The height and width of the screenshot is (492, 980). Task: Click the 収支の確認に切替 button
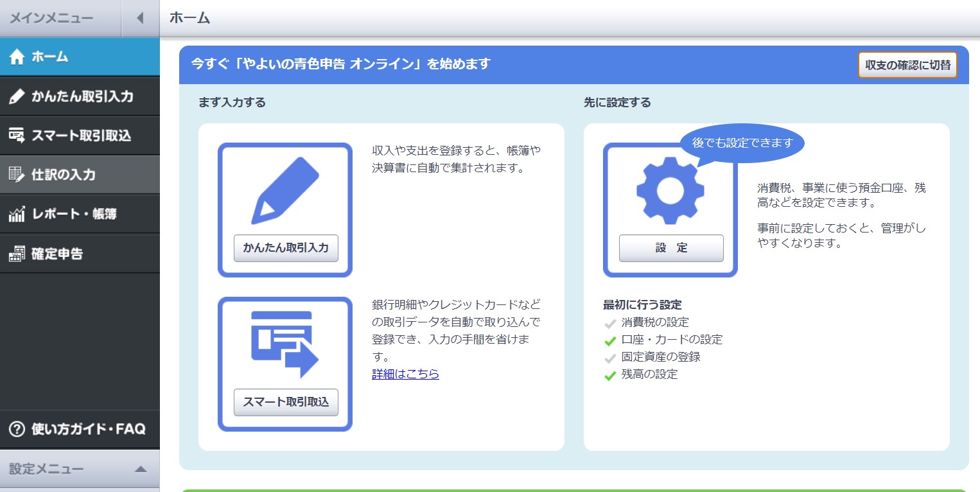[x=907, y=65]
